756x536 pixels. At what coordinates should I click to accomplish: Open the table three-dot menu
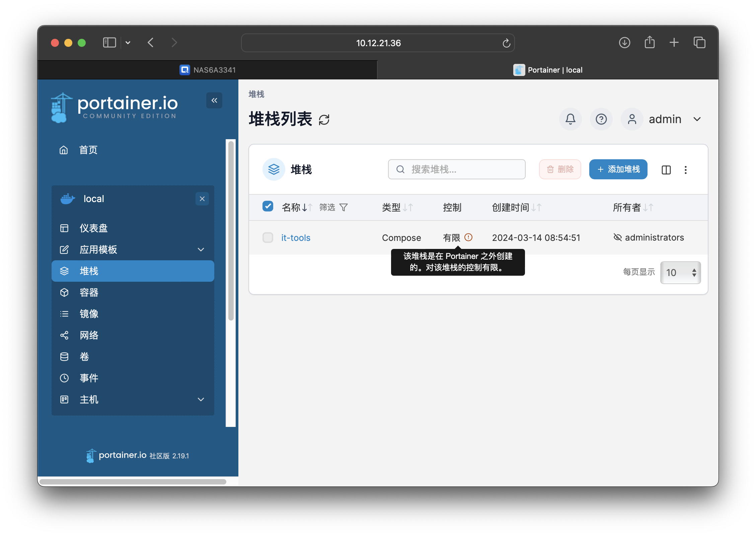pos(686,170)
